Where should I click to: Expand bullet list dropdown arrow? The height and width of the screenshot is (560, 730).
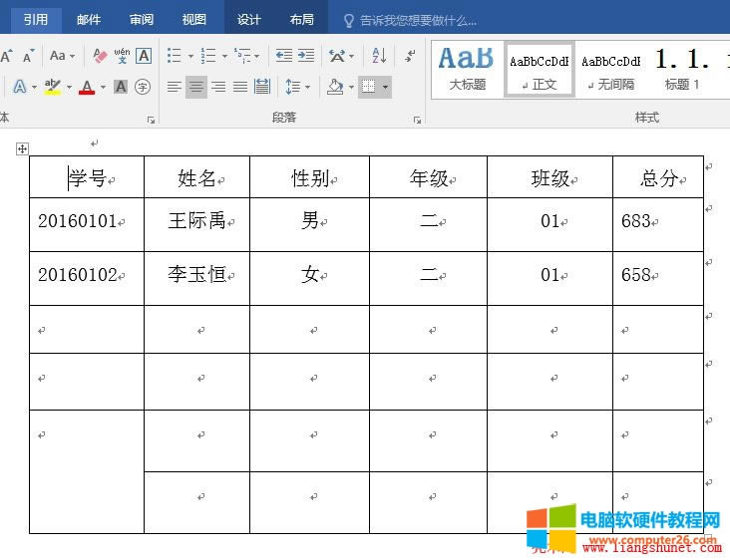pyautogui.click(x=190, y=56)
